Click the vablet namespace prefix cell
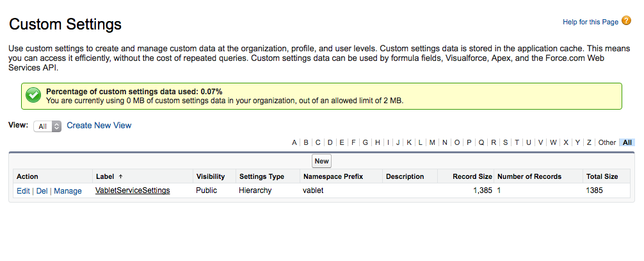644x261 pixels. pyautogui.click(x=313, y=191)
